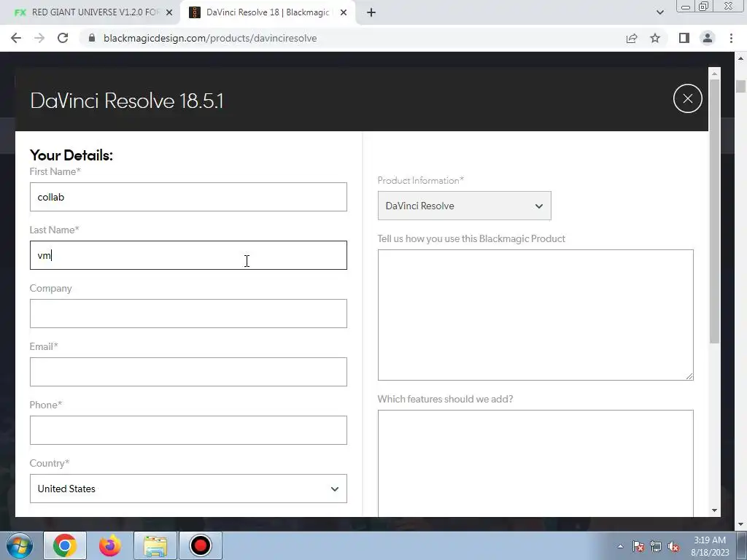747x560 pixels.
Task: Launch Firefox from the taskbar
Action: pyautogui.click(x=110, y=545)
